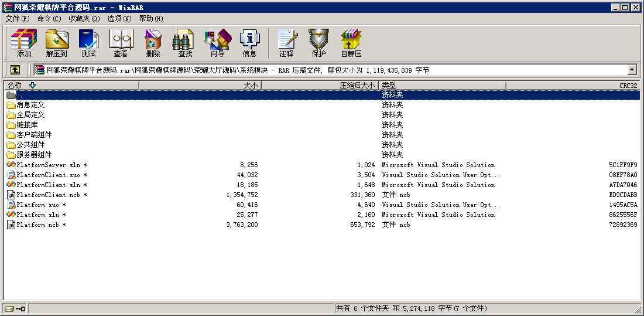Select Platform.ncb file name
This screenshot has height=316, width=644.
pyautogui.click(x=41, y=225)
